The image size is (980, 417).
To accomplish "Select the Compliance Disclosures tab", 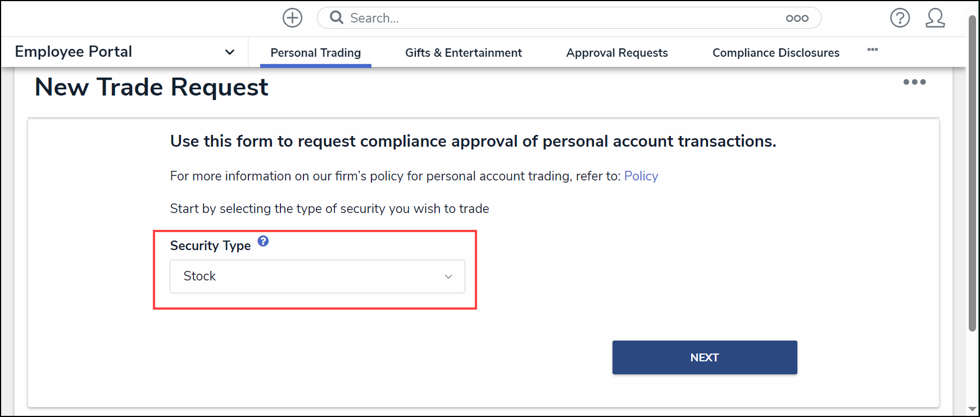I will pos(775,53).
